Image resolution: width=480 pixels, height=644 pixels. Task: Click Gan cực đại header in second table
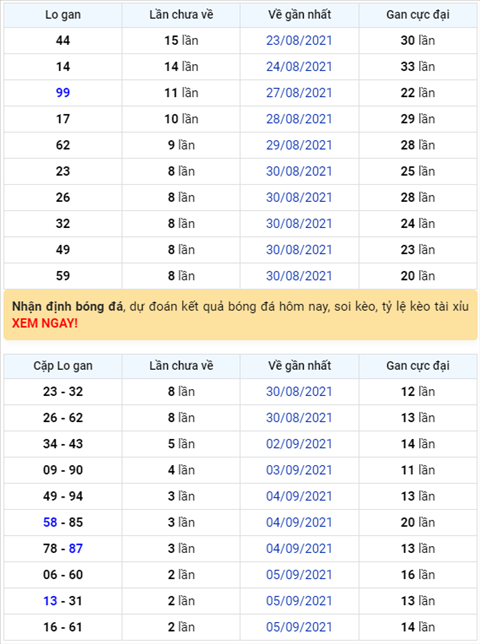pos(418,366)
